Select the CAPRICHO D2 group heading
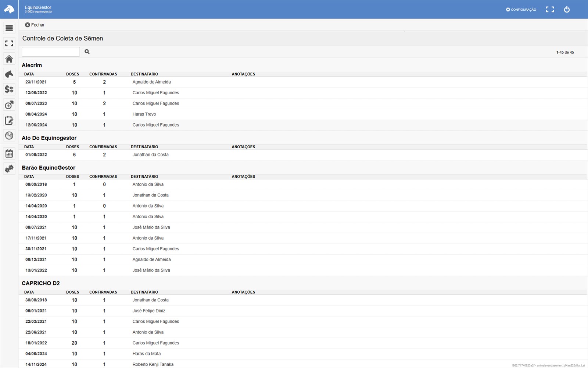This screenshot has height=368, width=588. coord(41,283)
